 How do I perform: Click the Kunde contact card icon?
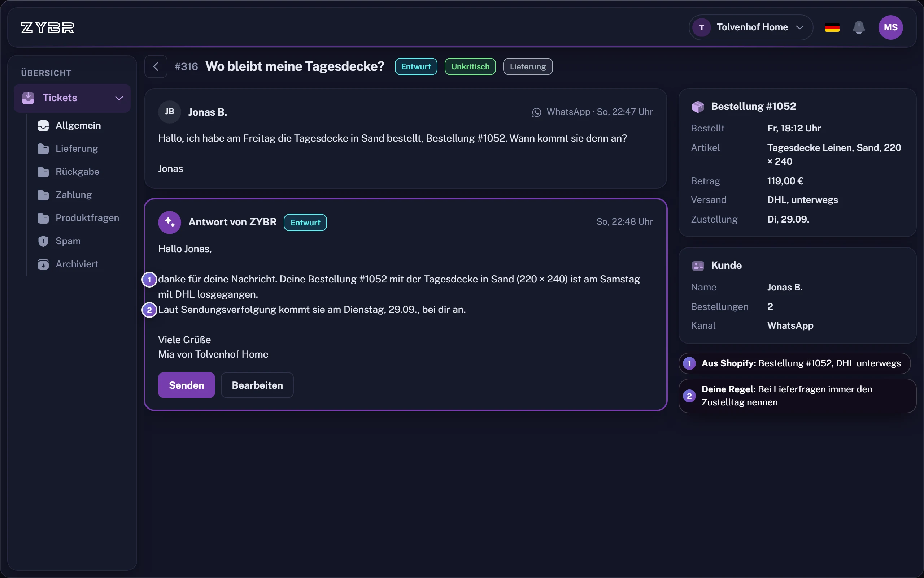pyautogui.click(x=698, y=266)
